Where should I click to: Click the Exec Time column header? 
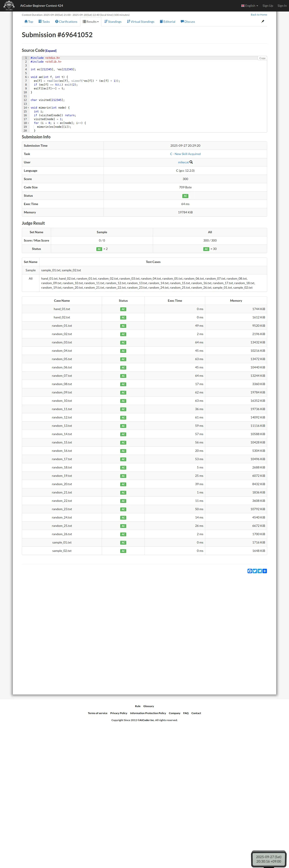coord(175,301)
